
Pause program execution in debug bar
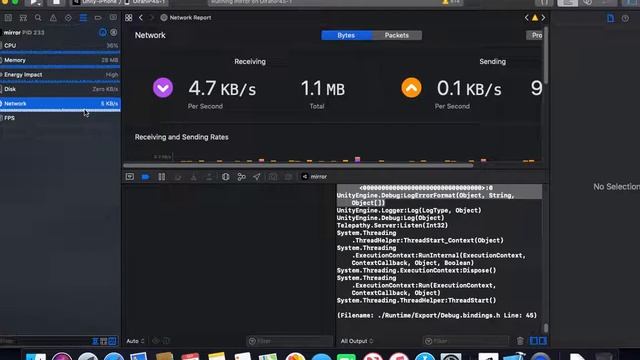click(162, 177)
